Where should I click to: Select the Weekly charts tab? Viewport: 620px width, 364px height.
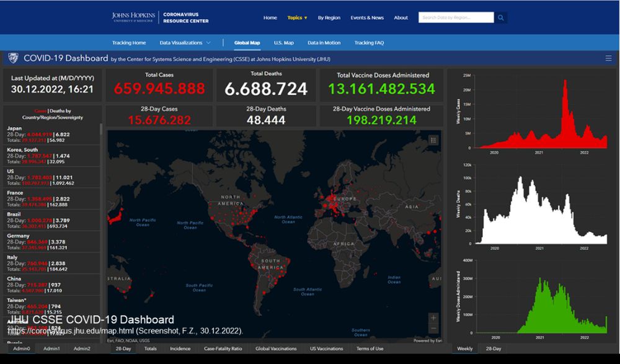[x=464, y=348]
